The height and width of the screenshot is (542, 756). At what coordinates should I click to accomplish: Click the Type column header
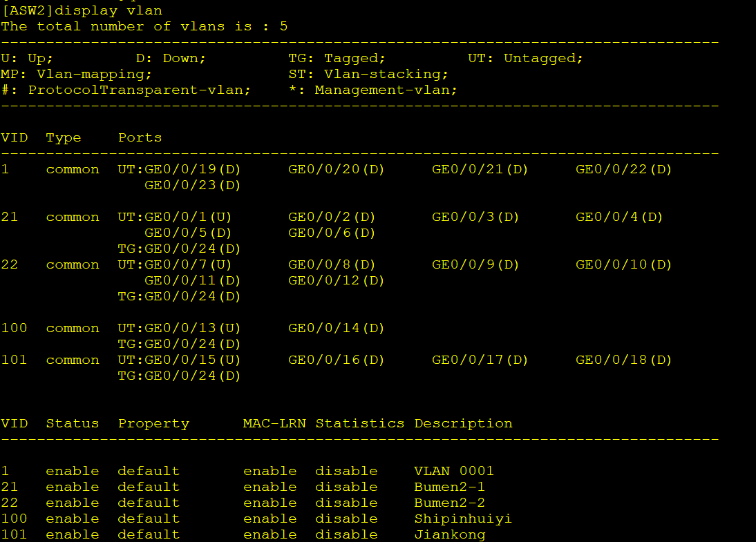point(63,138)
